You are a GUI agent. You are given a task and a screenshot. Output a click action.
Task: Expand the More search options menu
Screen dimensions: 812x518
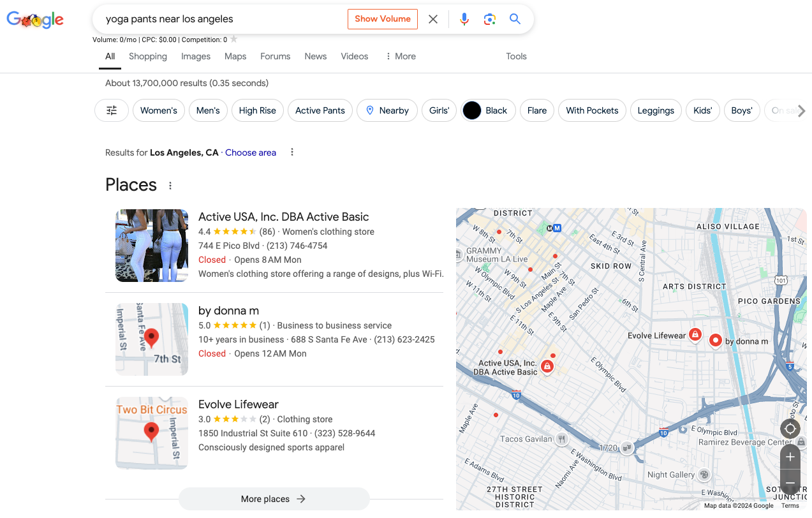pyautogui.click(x=401, y=56)
